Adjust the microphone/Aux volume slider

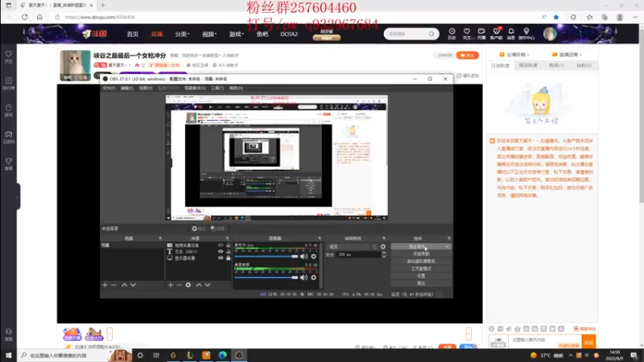[x=266, y=257]
